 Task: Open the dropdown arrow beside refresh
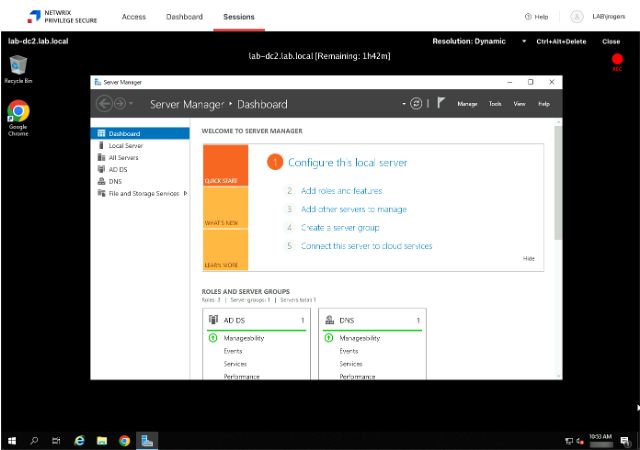(x=404, y=104)
